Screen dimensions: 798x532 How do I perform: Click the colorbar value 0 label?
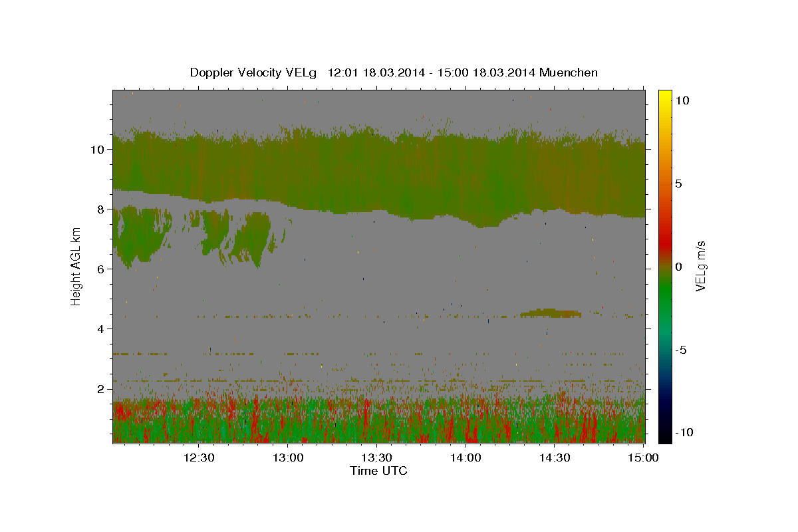click(678, 267)
